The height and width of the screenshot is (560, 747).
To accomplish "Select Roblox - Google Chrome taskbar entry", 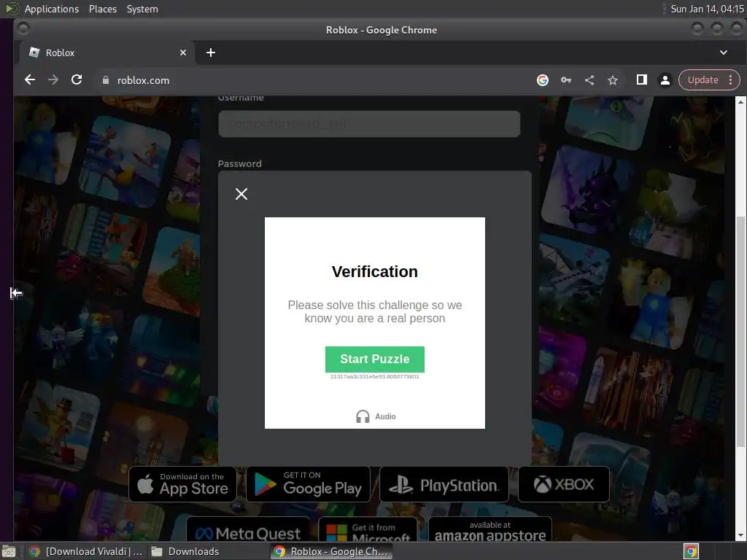I will 332,551.
